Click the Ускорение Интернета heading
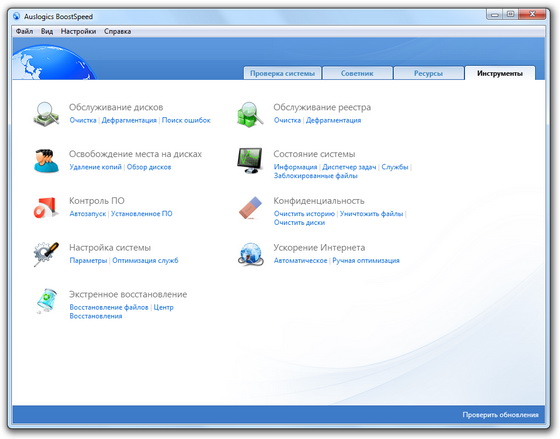The width and height of the screenshot is (560, 439). point(319,248)
